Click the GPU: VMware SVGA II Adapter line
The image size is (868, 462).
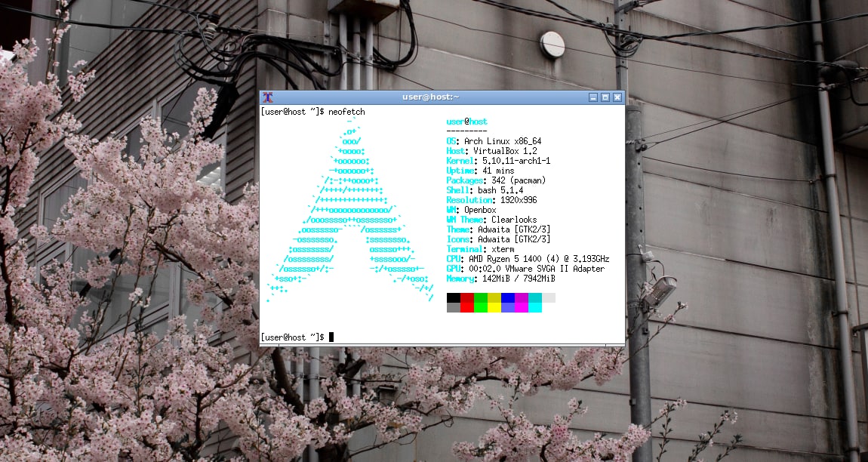tap(526, 269)
